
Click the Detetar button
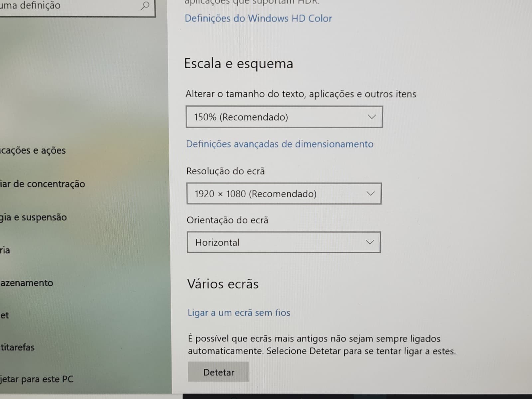(x=218, y=372)
